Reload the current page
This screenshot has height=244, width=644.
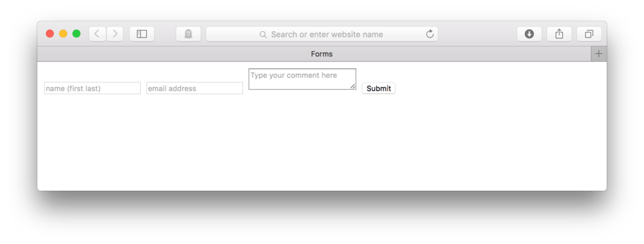click(x=430, y=34)
